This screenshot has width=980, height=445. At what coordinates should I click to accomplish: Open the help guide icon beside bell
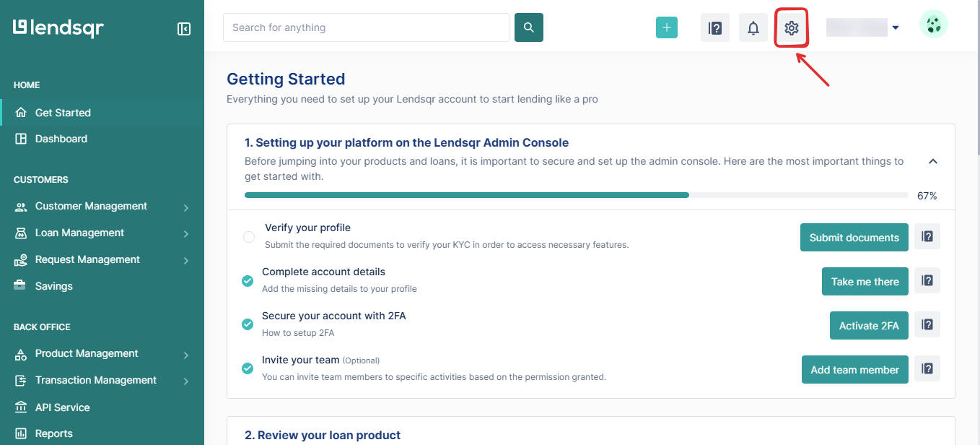coord(715,28)
